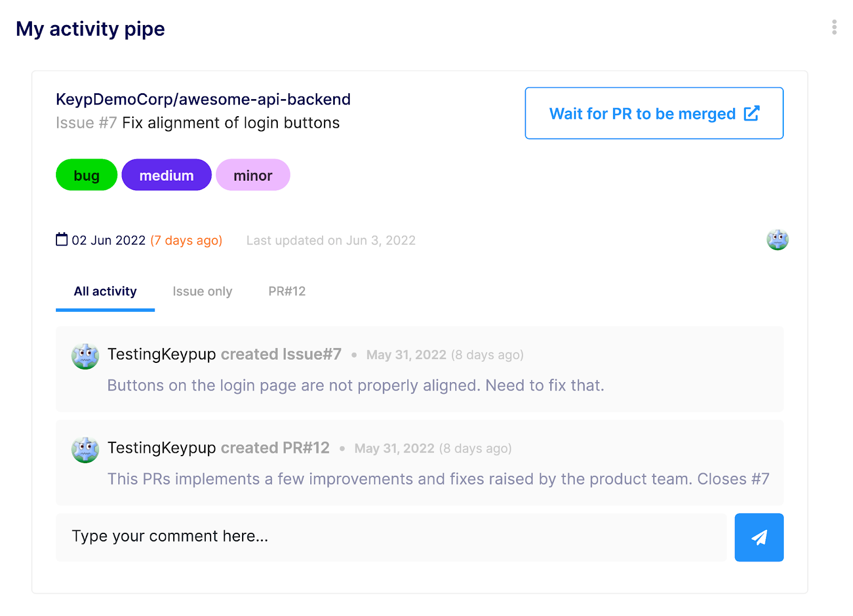
Task: Click the pink minor label
Action: pos(253,175)
